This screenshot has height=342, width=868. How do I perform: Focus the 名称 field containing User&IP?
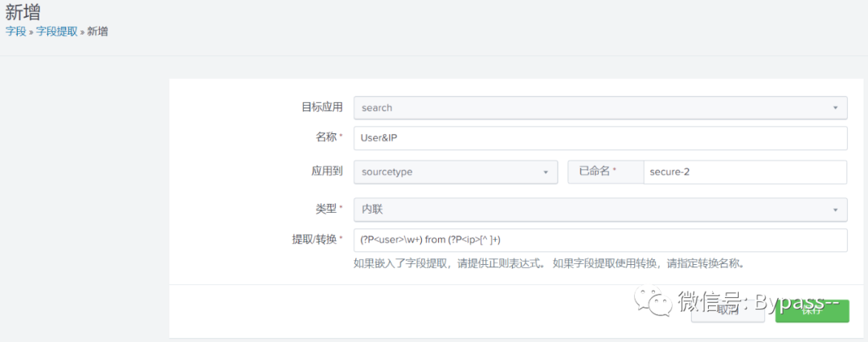click(x=600, y=138)
